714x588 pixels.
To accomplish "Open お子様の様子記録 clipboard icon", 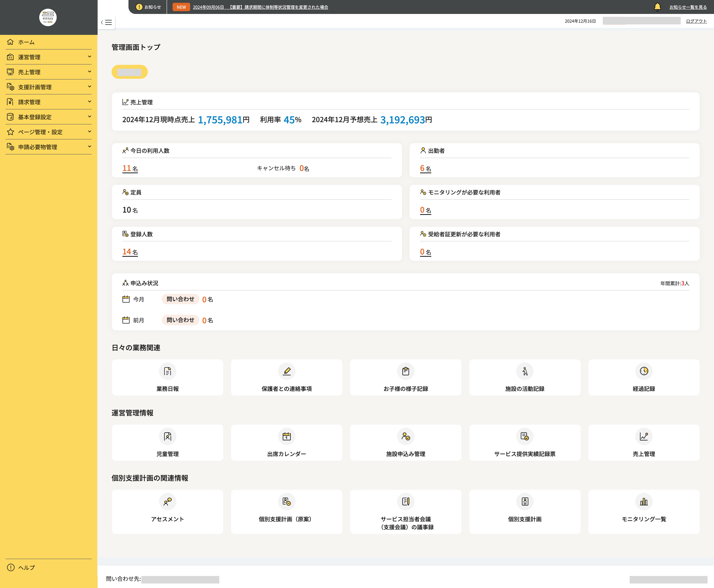I will pos(405,371).
